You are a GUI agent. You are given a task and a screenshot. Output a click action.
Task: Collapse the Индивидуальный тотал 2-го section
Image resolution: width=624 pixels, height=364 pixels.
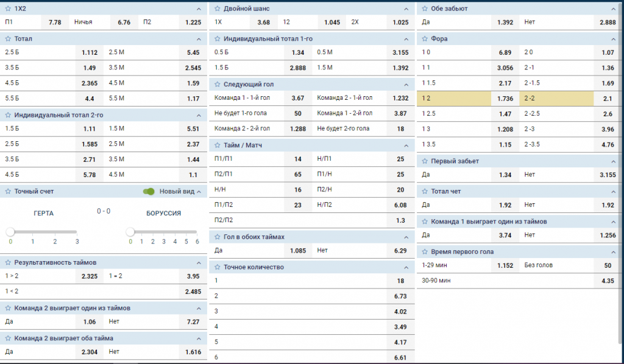click(x=199, y=115)
